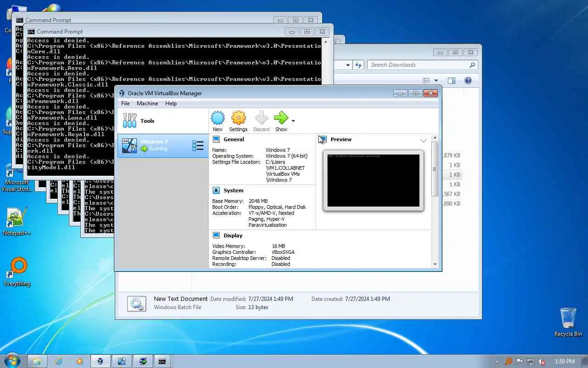Click the Explorer address refresh button
Viewport: 588px width, 368px height.
[x=358, y=65]
